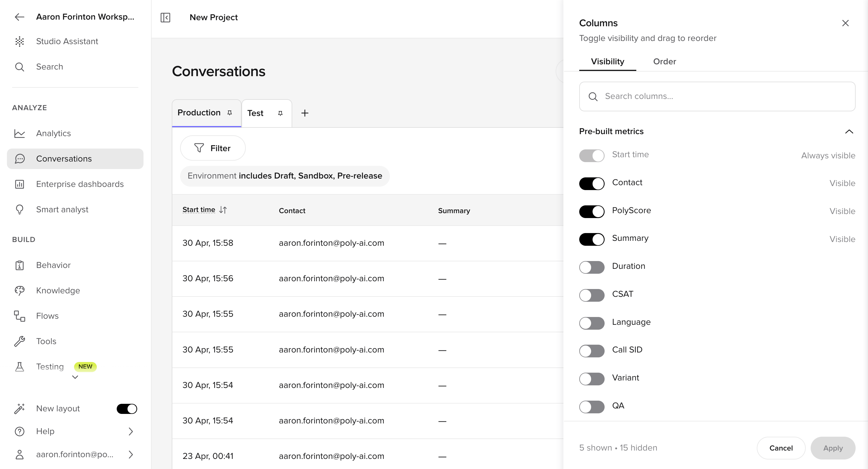This screenshot has width=868, height=469.
Task: Switch to the Visibility tab
Action: [607, 62]
